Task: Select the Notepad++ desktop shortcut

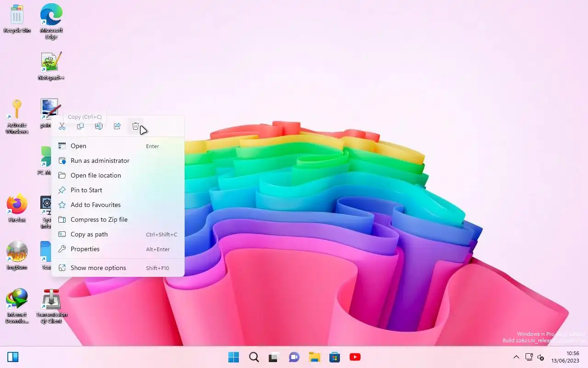Action: (51, 66)
